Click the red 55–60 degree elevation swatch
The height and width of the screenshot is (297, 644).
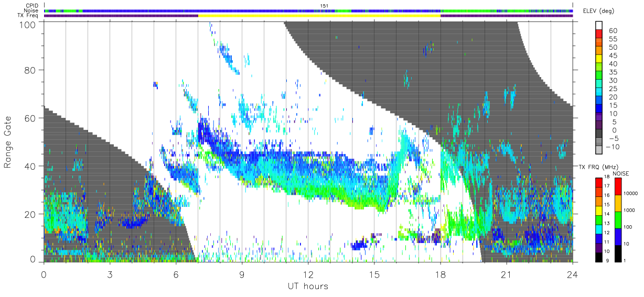tap(599, 34)
